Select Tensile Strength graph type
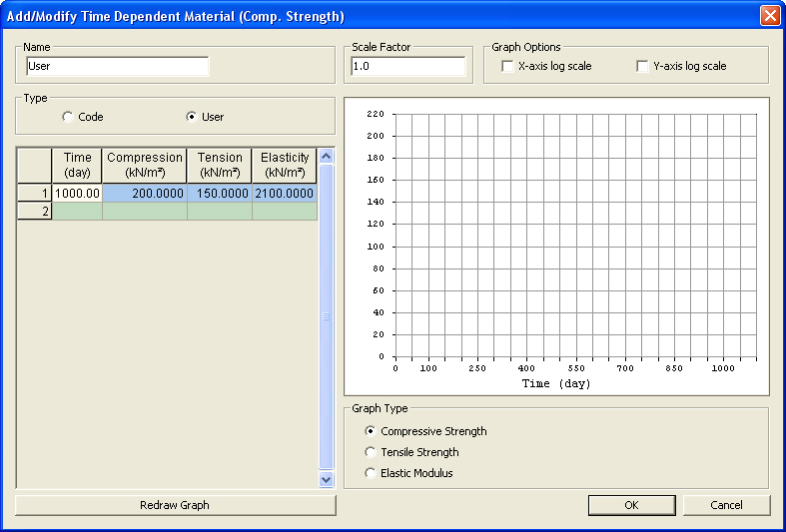The width and height of the screenshot is (786, 532). [370, 452]
